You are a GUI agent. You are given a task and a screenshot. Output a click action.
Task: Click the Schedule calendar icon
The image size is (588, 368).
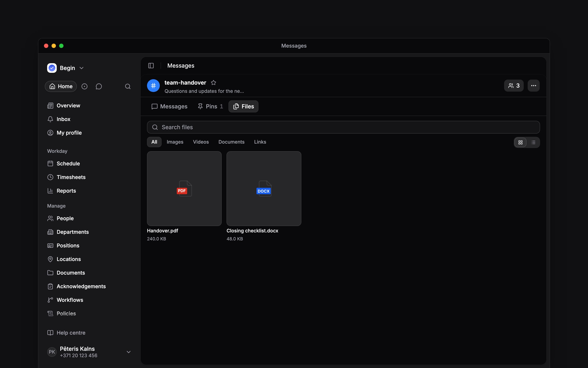[50, 164]
